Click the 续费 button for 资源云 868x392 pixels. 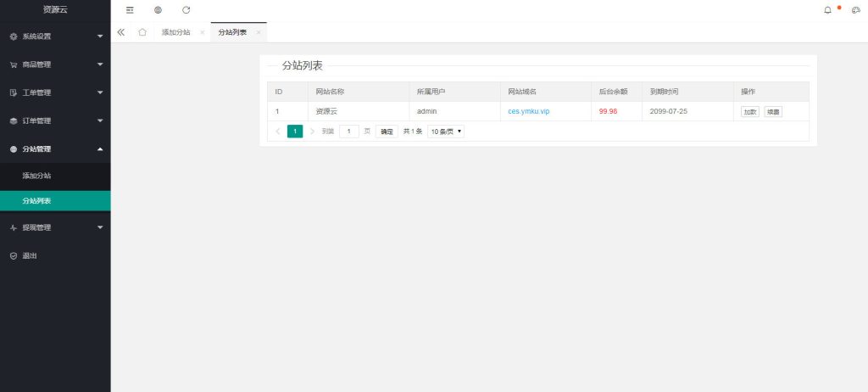pos(773,111)
